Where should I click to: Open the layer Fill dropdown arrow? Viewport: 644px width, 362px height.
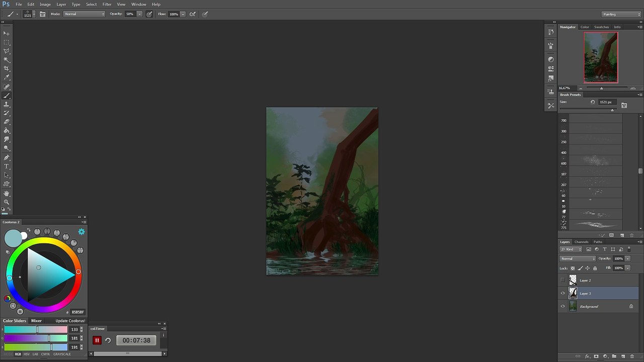point(627,268)
